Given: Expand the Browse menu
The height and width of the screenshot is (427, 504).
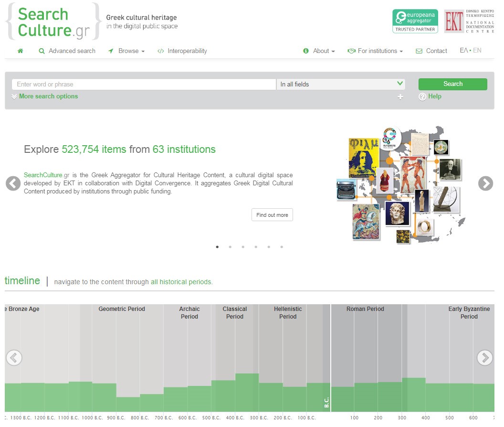Looking at the screenshot, I should tap(126, 51).
